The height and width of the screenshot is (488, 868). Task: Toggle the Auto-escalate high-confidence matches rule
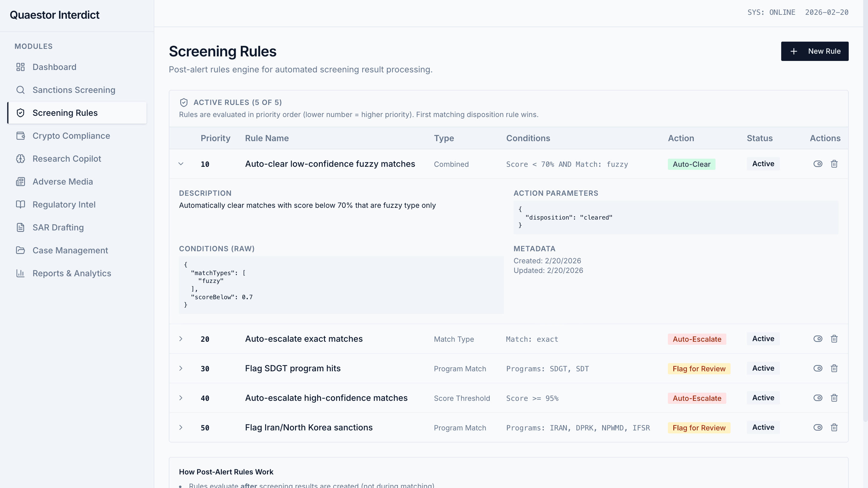(818, 398)
